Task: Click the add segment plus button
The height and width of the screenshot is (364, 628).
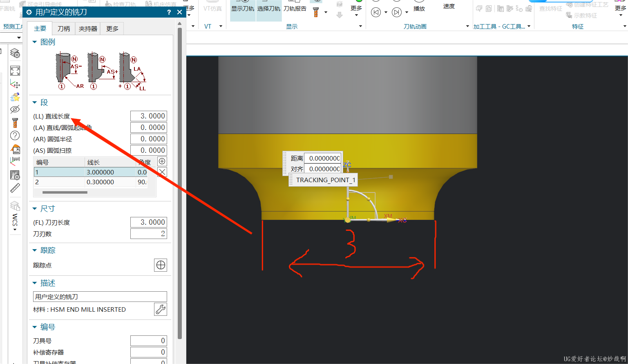Action: [162, 161]
